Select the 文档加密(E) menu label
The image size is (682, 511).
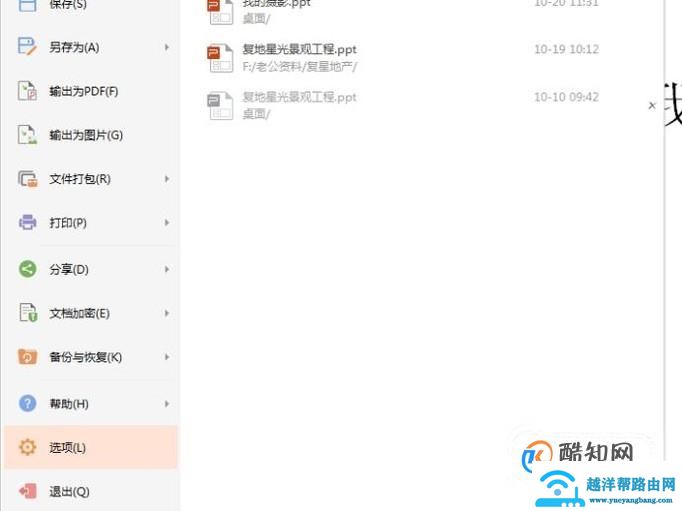pos(79,313)
